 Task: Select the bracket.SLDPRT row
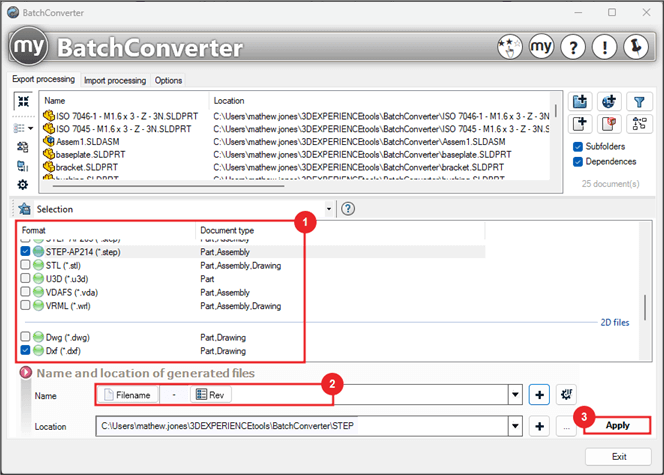click(296, 167)
